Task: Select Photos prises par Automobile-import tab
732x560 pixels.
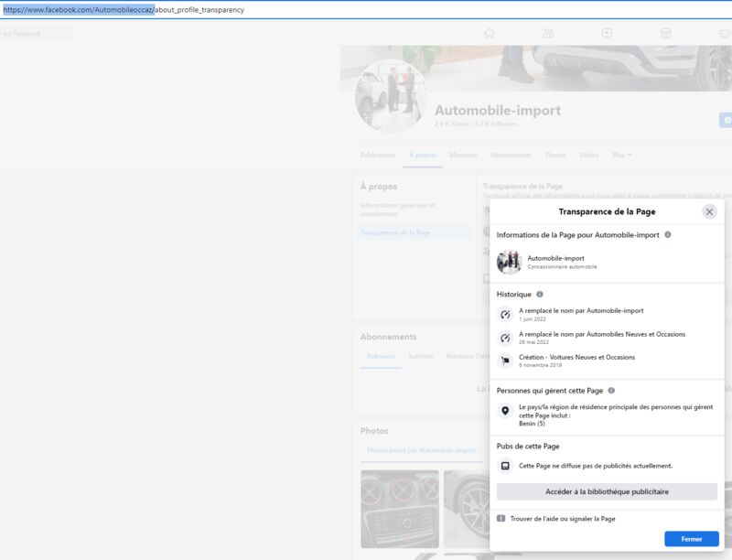Action: [421, 450]
